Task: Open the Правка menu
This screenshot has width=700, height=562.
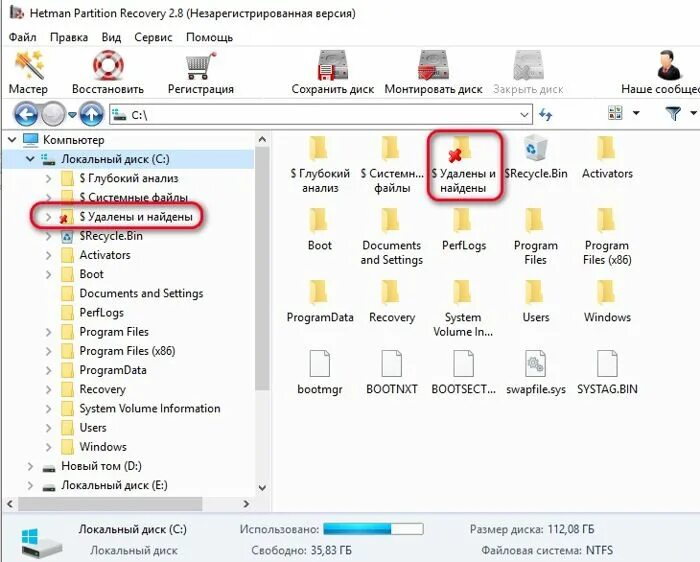Action: tap(69, 37)
